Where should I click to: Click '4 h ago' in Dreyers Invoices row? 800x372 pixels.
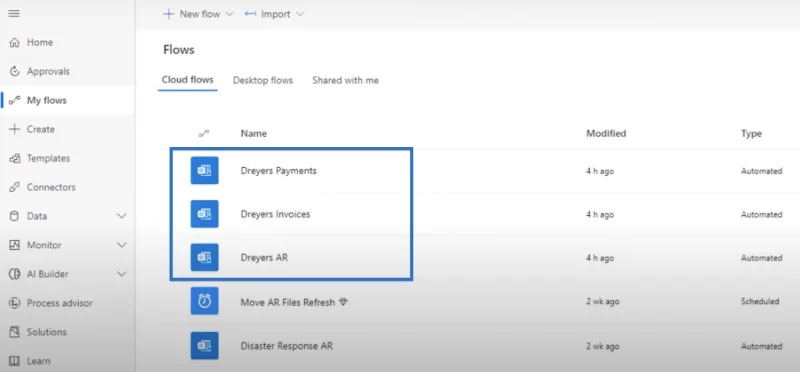[x=600, y=215]
